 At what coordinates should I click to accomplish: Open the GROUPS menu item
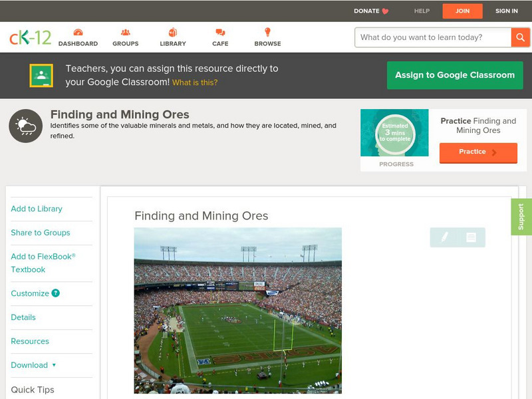pyautogui.click(x=126, y=43)
